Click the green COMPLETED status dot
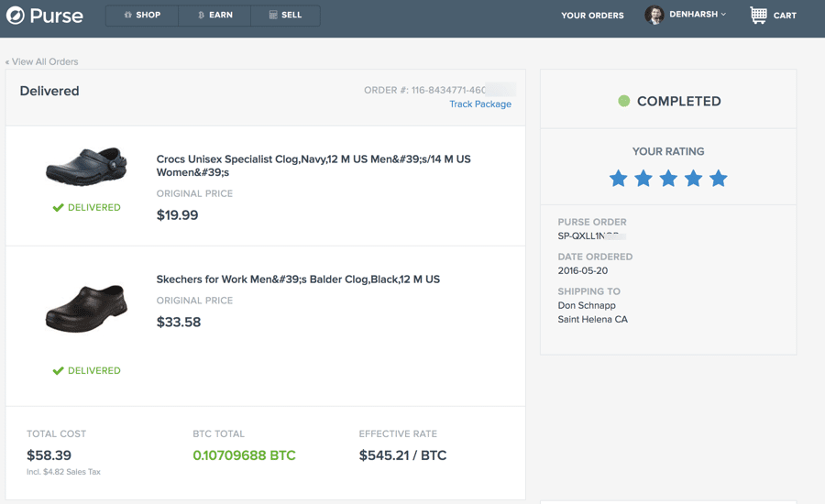This screenshot has height=504, width=825. click(x=624, y=101)
